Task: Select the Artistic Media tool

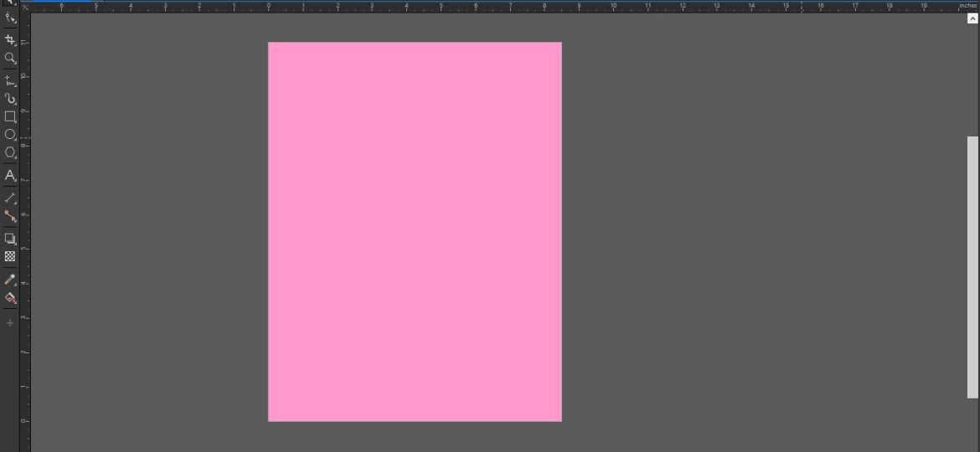Action: [10, 99]
